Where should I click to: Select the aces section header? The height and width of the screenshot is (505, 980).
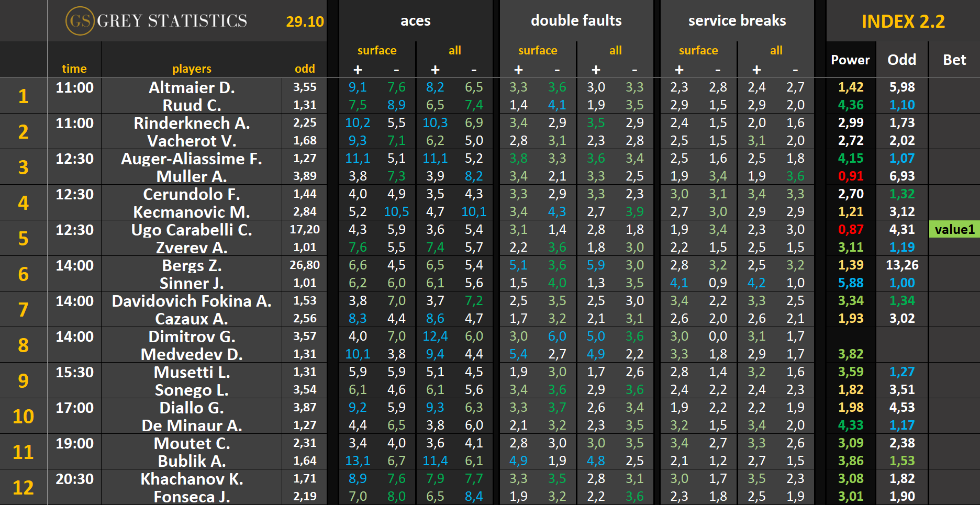pos(415,21)
